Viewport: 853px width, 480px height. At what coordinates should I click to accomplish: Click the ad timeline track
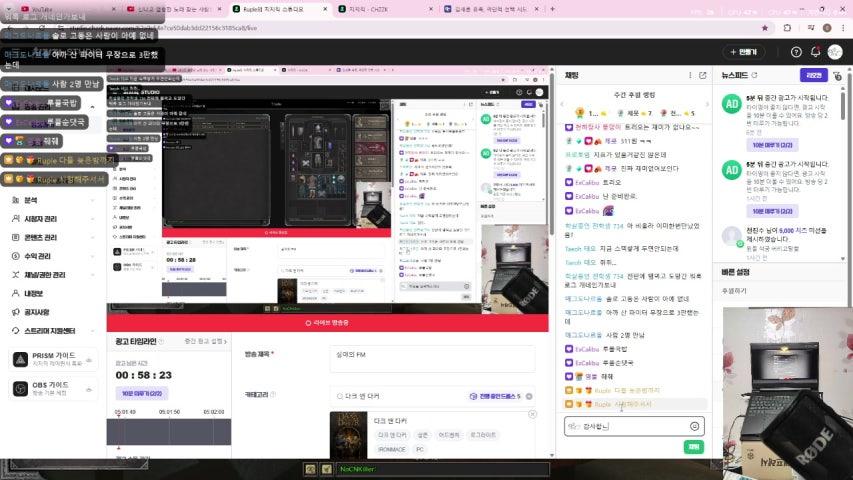[169, 432]
